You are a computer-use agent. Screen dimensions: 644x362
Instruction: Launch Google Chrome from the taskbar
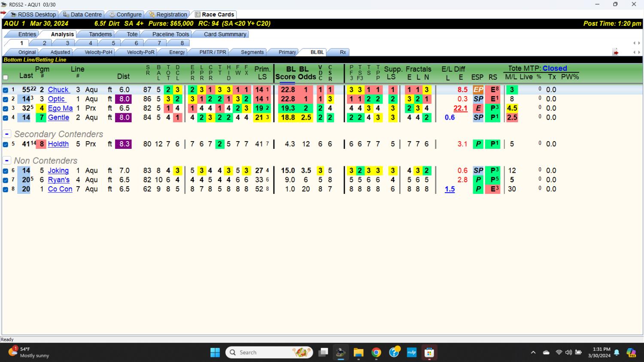[377, 353]
